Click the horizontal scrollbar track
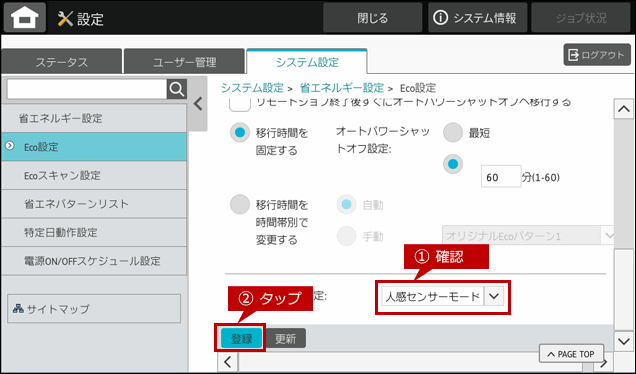The image size is (636, 374). coord(415,362)
